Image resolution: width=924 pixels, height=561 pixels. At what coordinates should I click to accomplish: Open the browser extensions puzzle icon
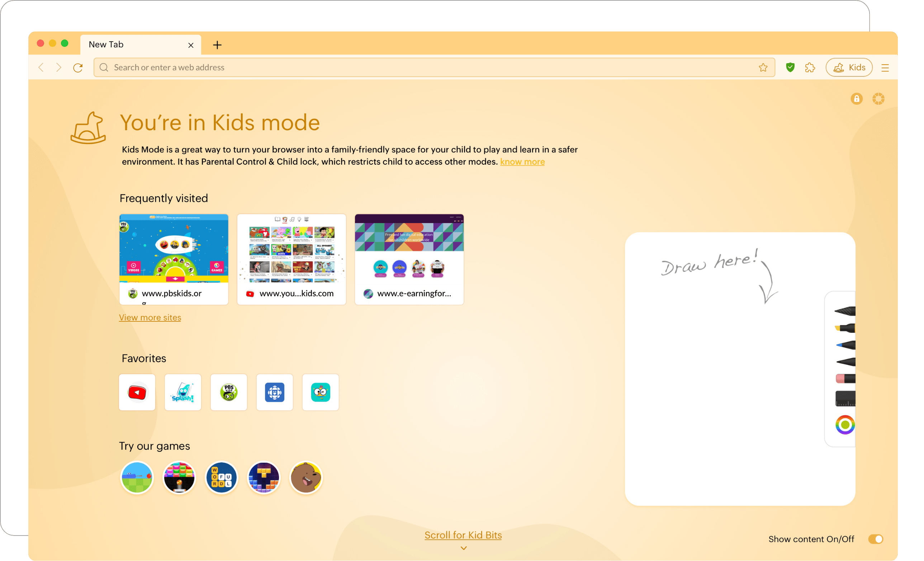[810, 67]
